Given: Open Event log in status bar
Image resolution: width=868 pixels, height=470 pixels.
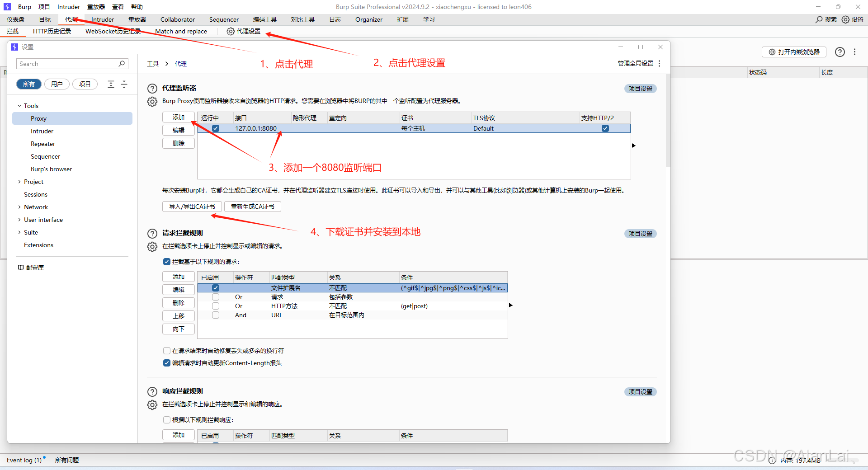Looking at the screenshot, I should [24, 460].
